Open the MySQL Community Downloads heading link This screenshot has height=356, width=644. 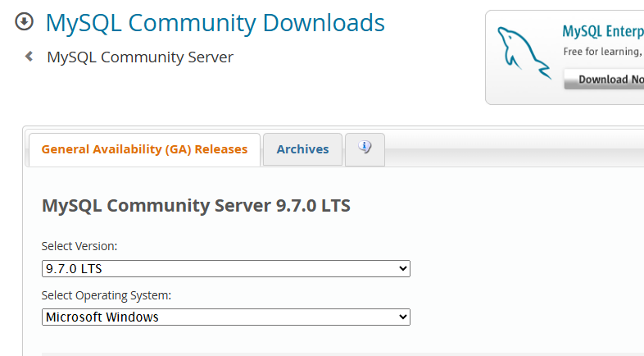(x=215, y=23)
